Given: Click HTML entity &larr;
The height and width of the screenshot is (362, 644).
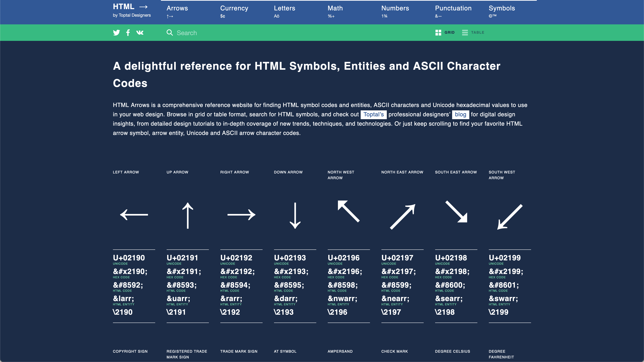Looking at the screenshot, I should [124, 299].
